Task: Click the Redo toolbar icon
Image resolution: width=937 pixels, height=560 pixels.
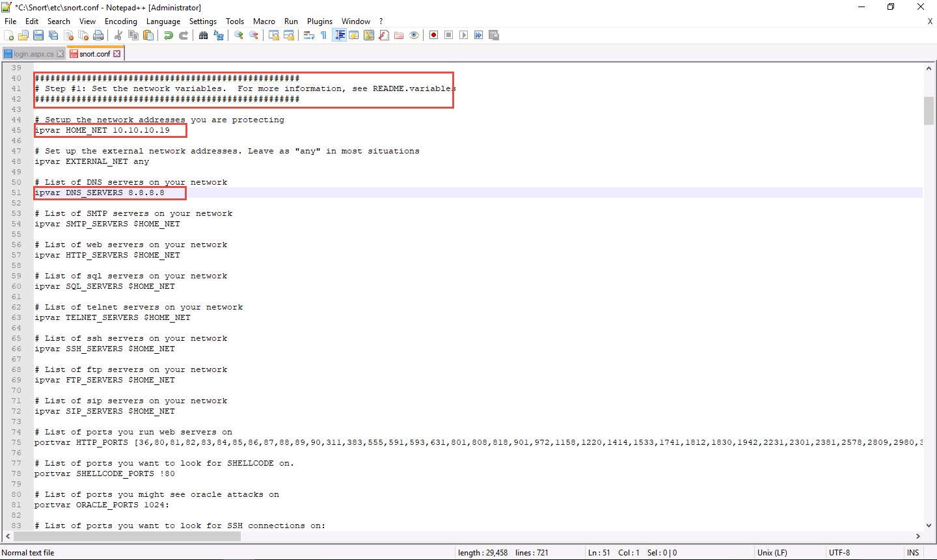Action: click(183, 35)
